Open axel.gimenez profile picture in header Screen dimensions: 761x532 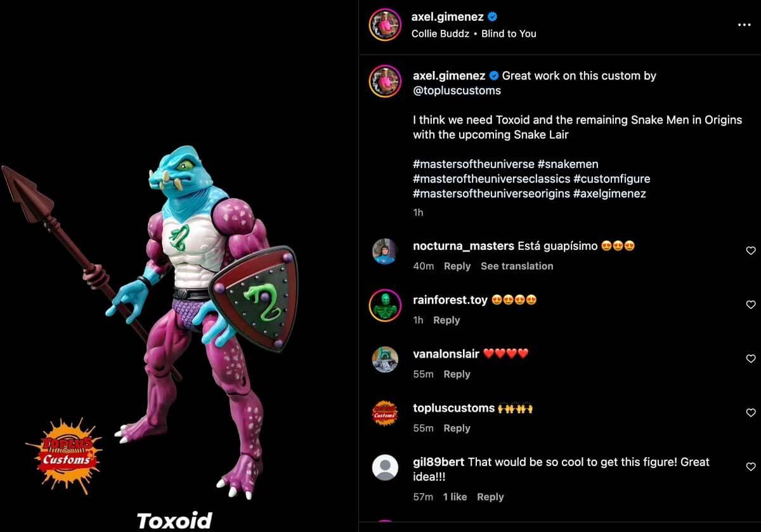[386, 25]
